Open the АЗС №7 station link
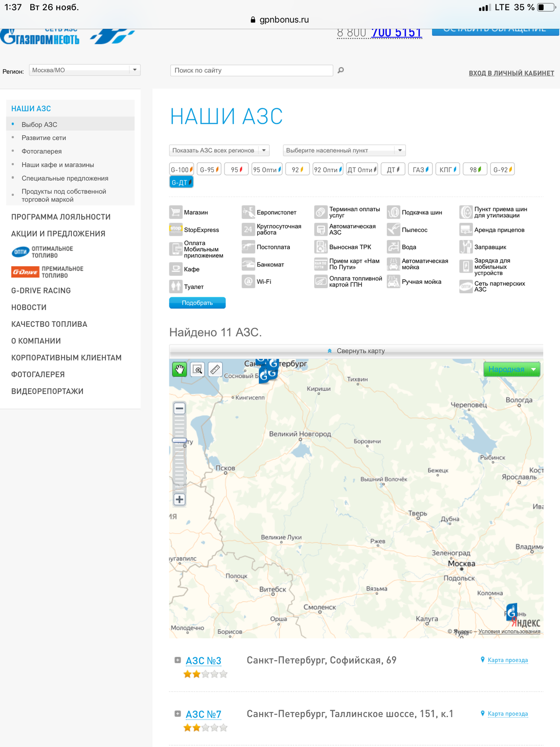Screen dimensions: 560x747 click(203, 714)
